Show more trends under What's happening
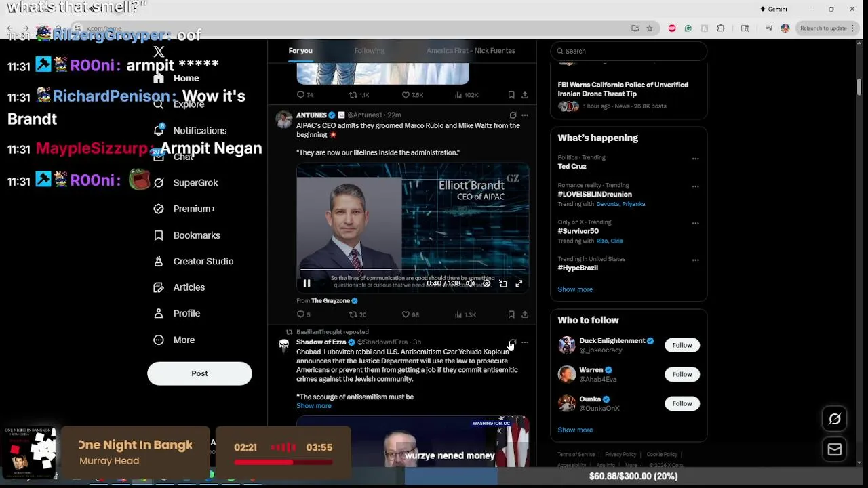Viewport: 868px width, 488px height. point(575,289)
